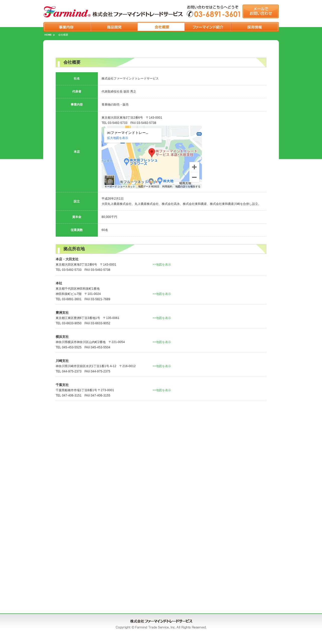Show map for 本店・大田支社
The image size is (322, 644).
coord(162,265)
